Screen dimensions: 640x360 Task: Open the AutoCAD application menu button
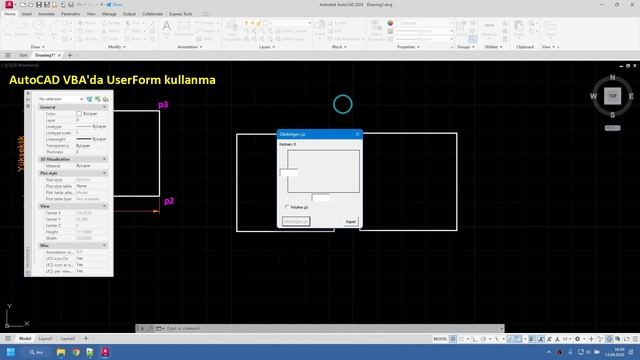click(x=9, y=4)
